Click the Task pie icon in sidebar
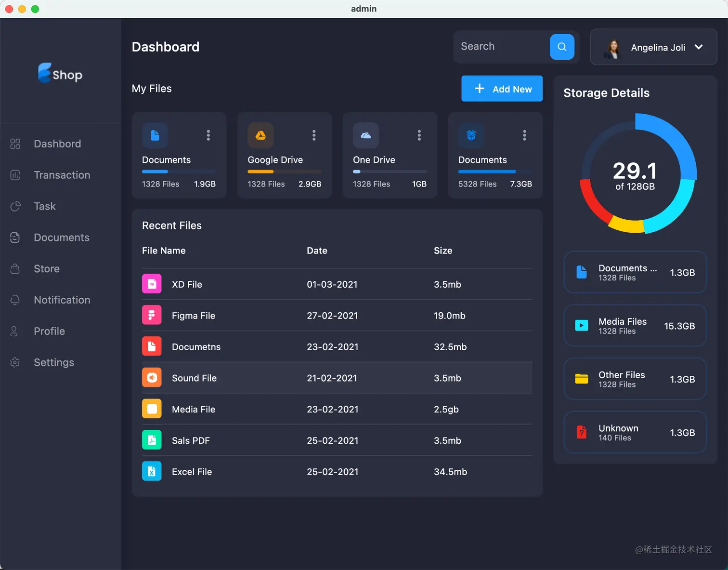The width and height of the screenshot is (728, 570). click(15, 206)
